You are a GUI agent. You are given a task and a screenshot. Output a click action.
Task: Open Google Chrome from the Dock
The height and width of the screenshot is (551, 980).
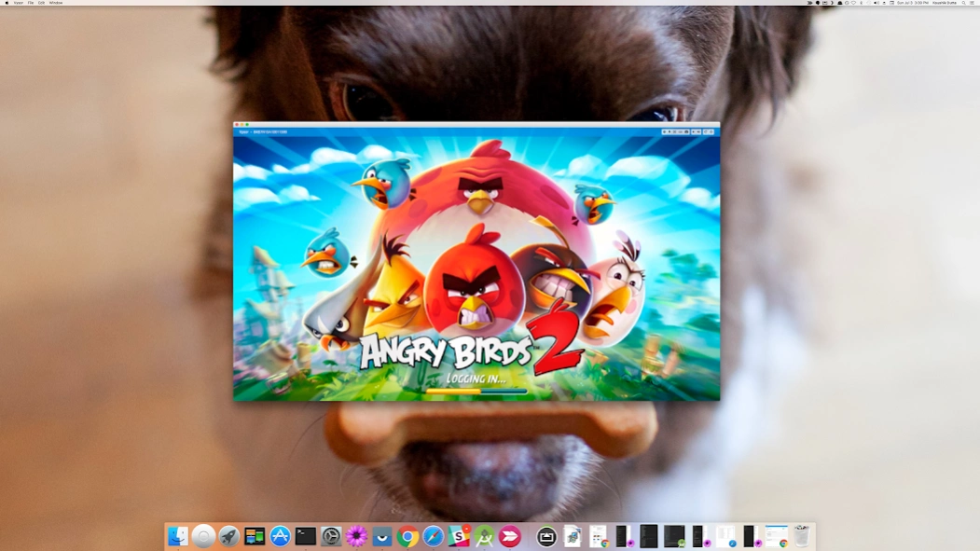click(x=407, y=536)
